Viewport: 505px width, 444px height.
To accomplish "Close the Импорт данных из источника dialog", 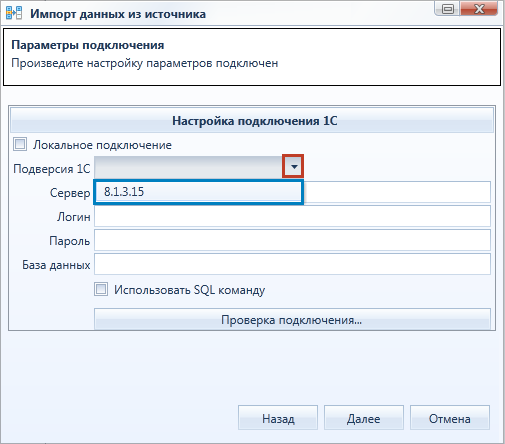I will (479, 9).
